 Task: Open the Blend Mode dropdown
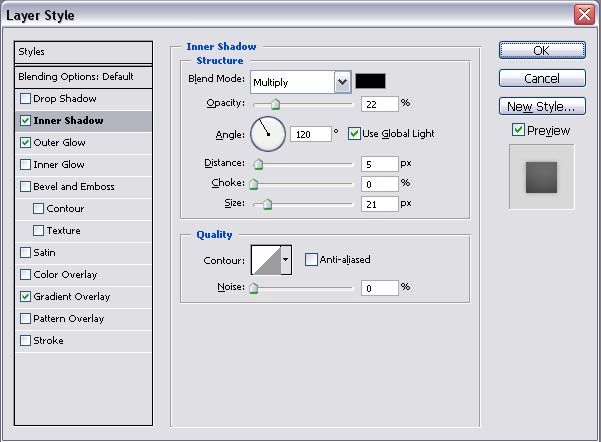click(x=342, y=81)
